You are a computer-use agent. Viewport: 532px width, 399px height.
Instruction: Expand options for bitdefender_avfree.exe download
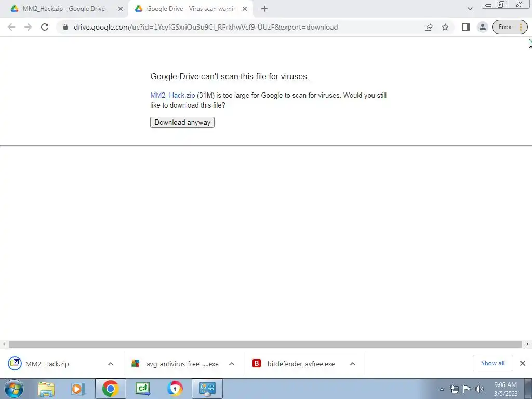tap(353, 364)
